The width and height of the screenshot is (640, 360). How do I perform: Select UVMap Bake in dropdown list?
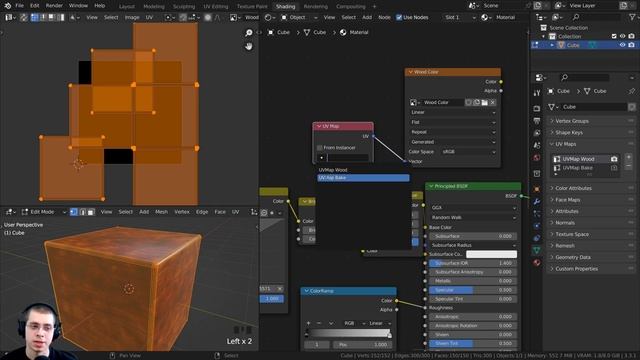pos(363,178)
